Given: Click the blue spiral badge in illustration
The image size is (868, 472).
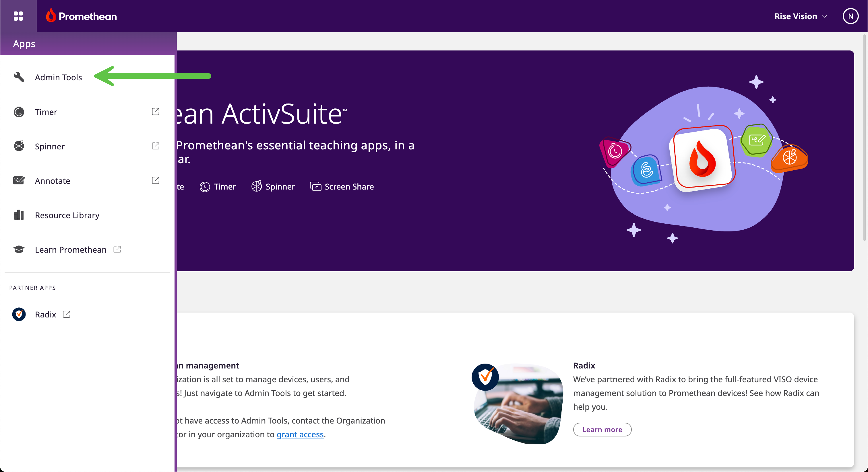Looking at the screenshot, I should 646,170.
